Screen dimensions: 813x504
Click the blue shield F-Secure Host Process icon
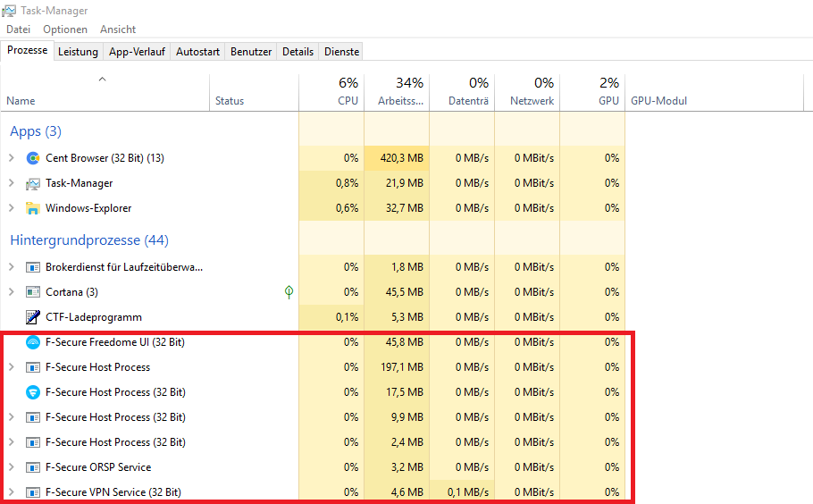(x=33, y=392)
